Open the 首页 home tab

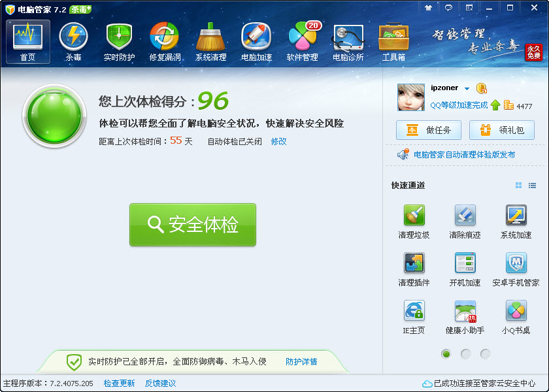click(x=27, y=42)
